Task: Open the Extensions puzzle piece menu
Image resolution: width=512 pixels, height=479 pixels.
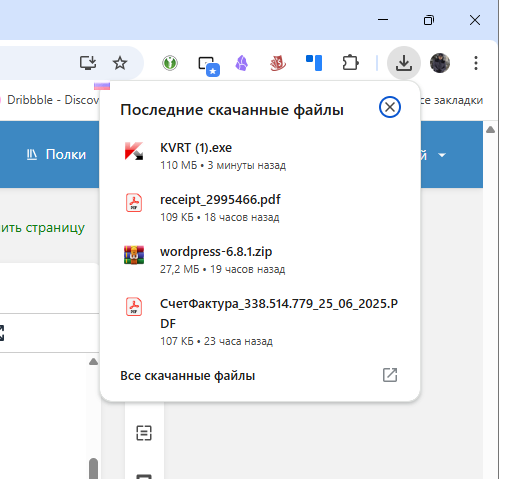Action: tap(350, 63)
